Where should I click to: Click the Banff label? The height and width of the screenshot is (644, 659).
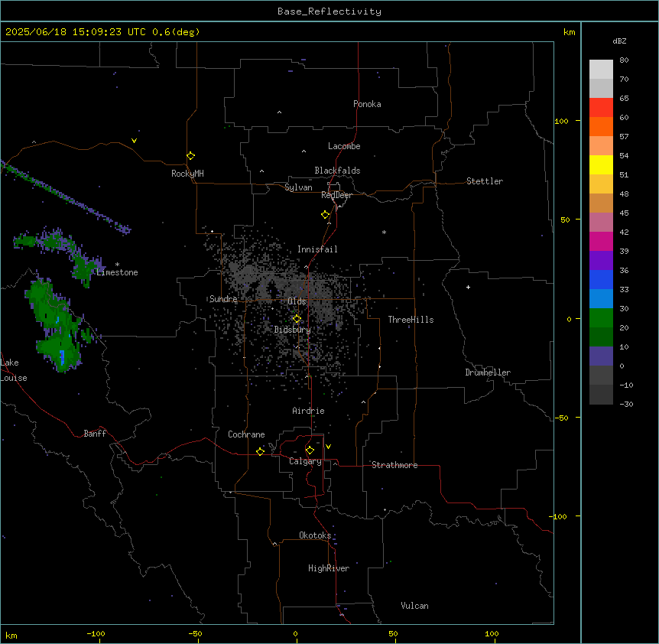point(95,434)
